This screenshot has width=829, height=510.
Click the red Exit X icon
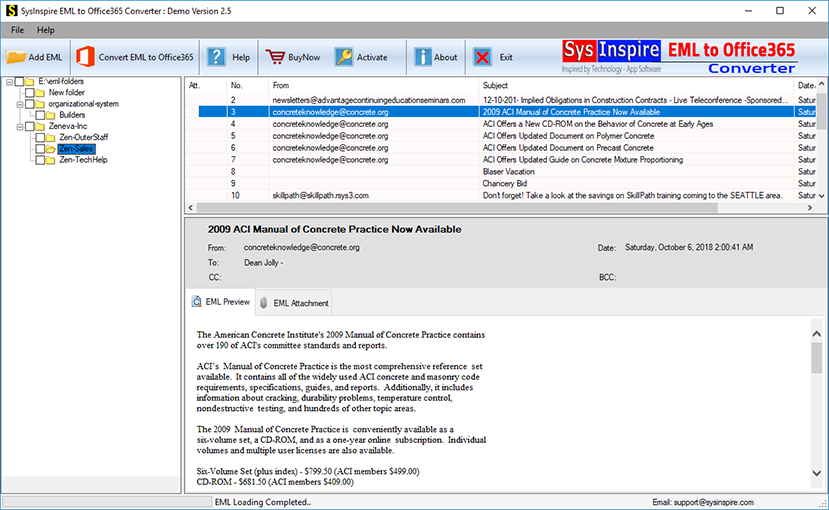click(x=482, y=57)
